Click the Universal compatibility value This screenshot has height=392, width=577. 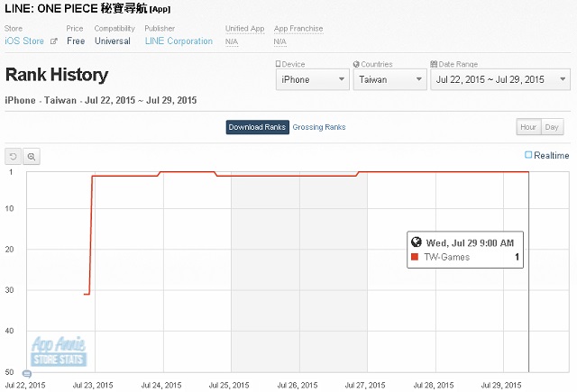point(113,41)
